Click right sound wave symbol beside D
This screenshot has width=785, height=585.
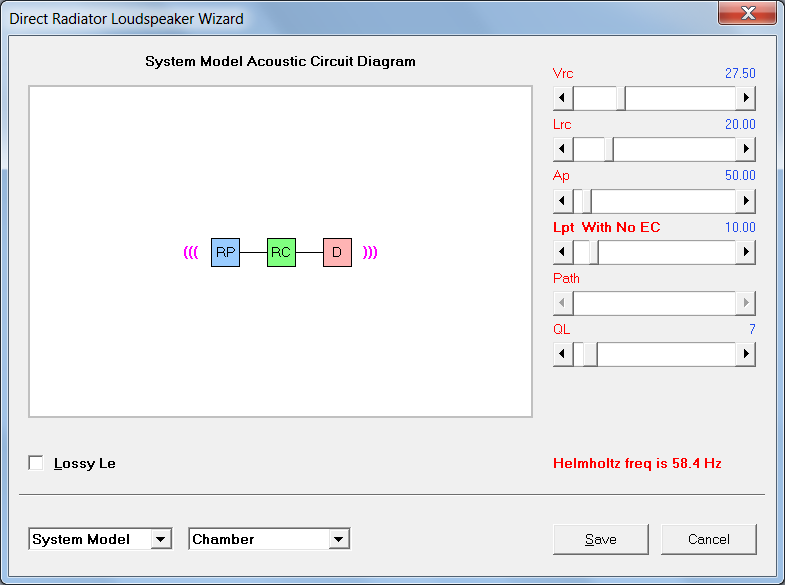(370, 252)
